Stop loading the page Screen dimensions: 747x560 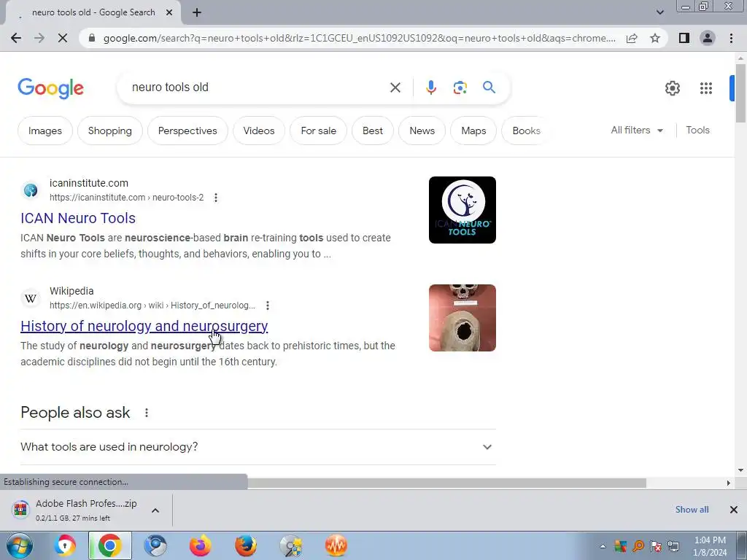click(x=63, y=38)
